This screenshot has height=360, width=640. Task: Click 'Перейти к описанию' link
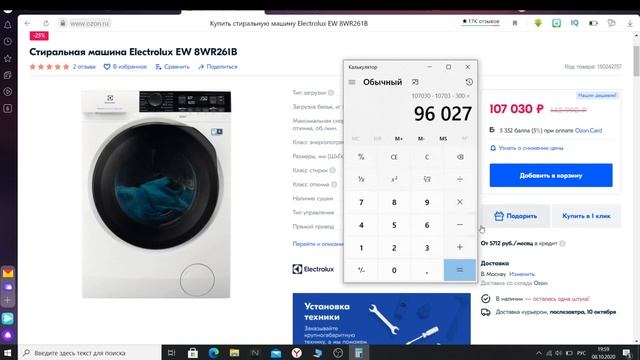click(318, 244)
